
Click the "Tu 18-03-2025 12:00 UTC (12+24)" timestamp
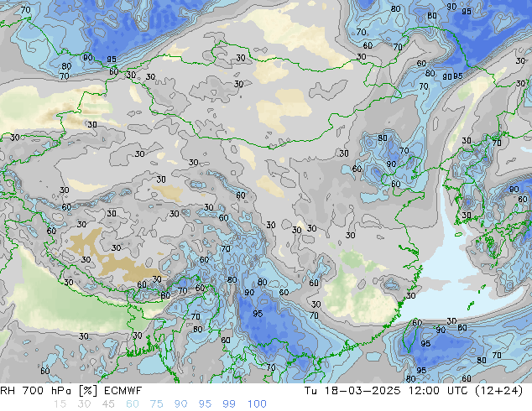pos(414,391)
